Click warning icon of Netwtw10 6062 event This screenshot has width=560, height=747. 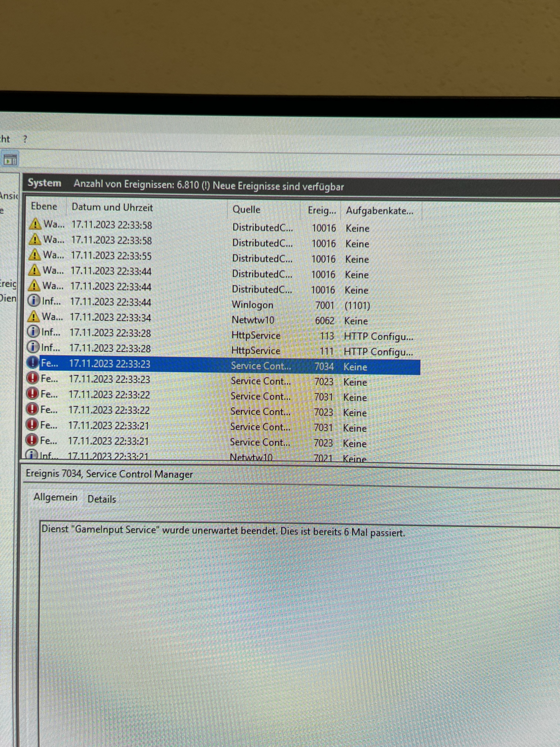click(33, 316)
